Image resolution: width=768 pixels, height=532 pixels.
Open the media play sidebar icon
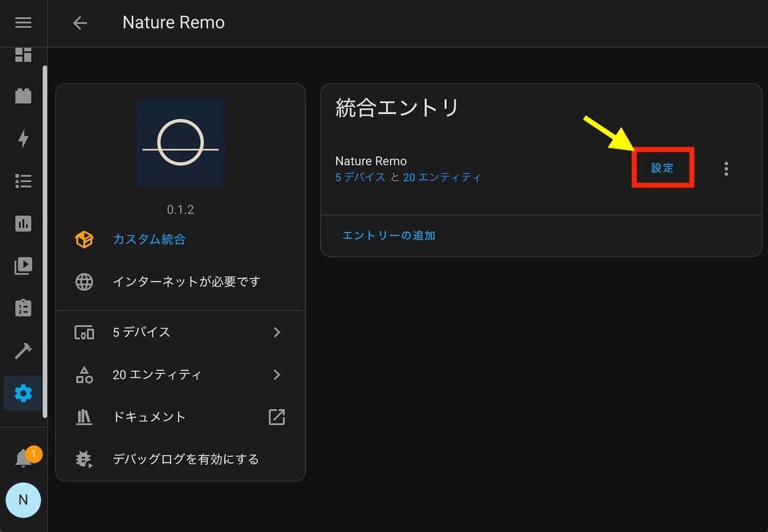pyautogui.click(x=23, y=266)
